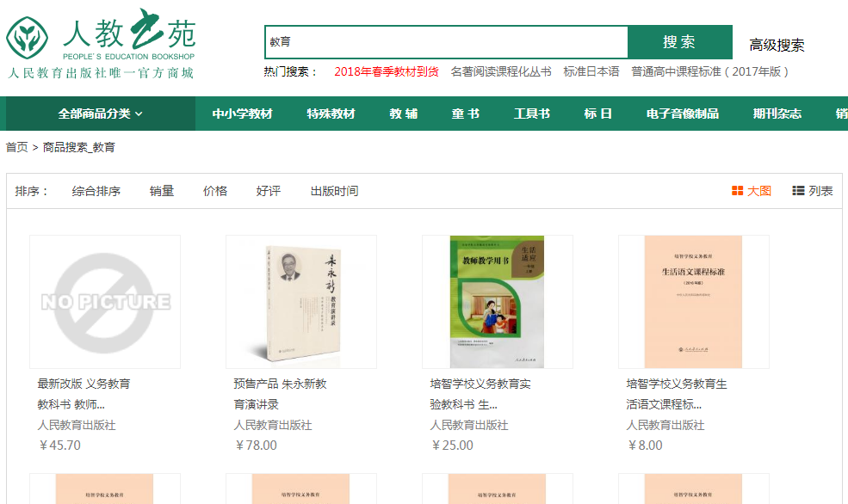This screenshot has height=504, width=848.
Task: Open the 生活语文课程标准 book cover
Action: point(694,302)
